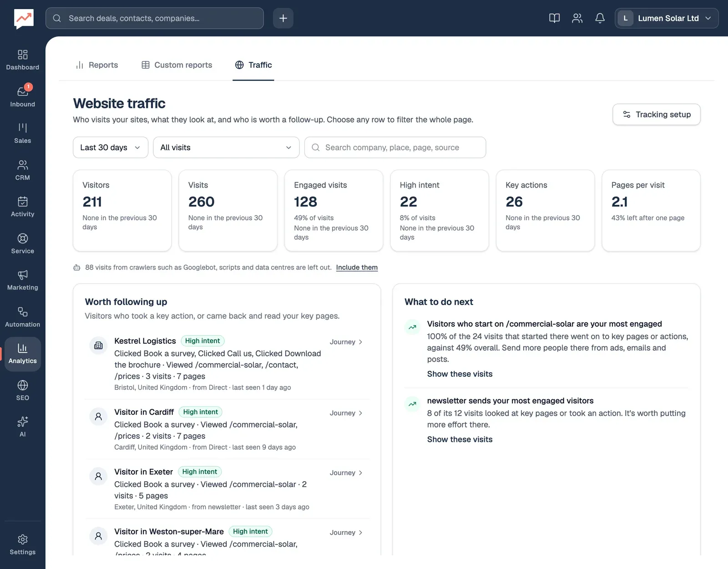
Task: Open Lumen Solar Ltd account menu
Action: click(x=667, y=18)
